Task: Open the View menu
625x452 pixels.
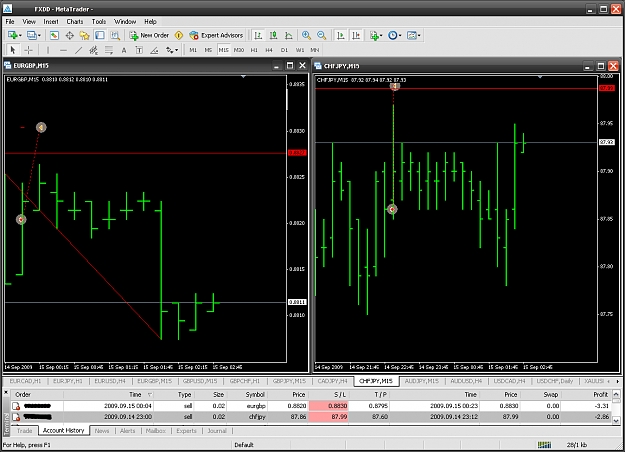Action: click(x=29, y=22)
